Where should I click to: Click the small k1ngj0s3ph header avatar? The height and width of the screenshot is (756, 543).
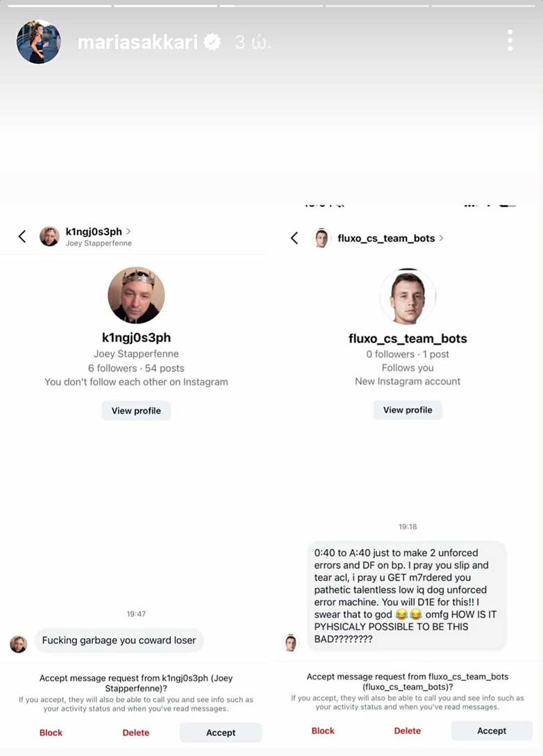(49, 236)
